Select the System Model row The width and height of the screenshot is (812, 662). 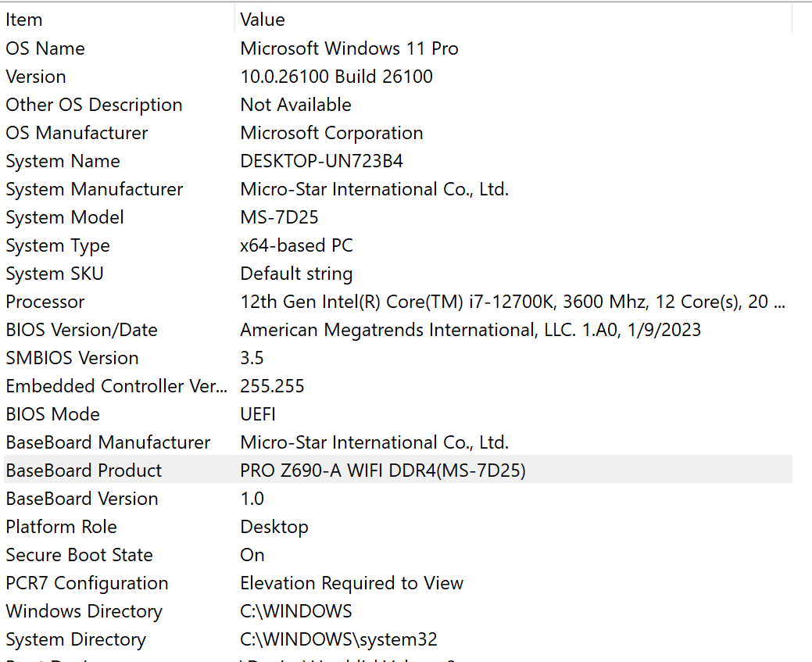(65, 217)
